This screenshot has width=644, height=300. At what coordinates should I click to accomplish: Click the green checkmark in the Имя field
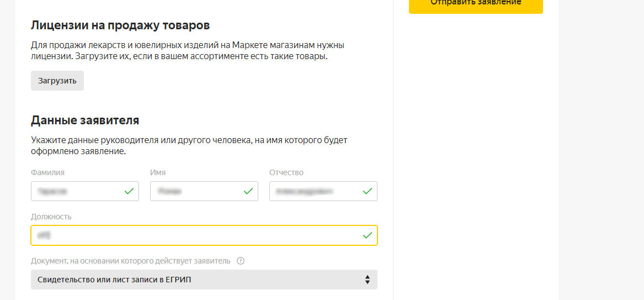point(248,191)
